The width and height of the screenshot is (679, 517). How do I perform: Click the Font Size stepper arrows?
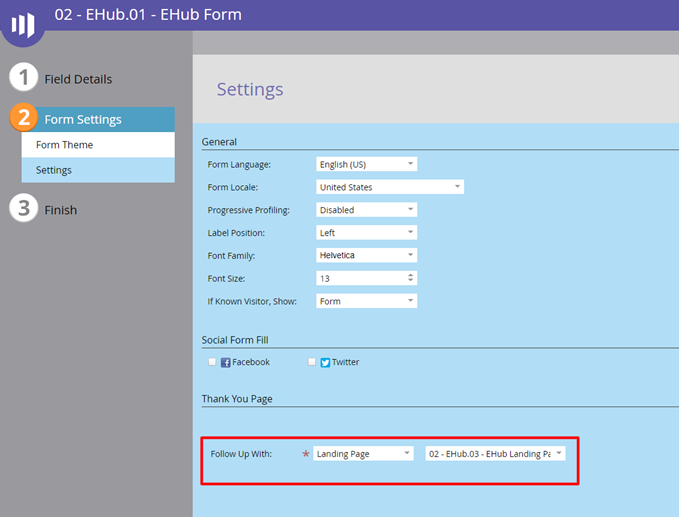click(x=411, y=278)
